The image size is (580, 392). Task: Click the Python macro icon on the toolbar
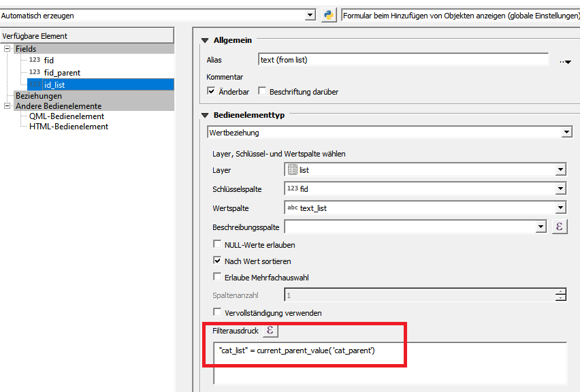(328, 14)
